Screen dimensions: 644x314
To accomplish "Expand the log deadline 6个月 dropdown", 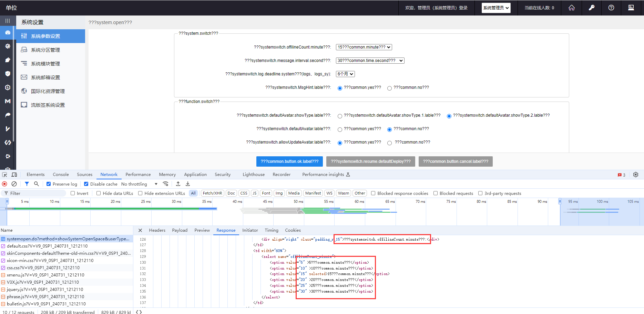I will (345, 74).
